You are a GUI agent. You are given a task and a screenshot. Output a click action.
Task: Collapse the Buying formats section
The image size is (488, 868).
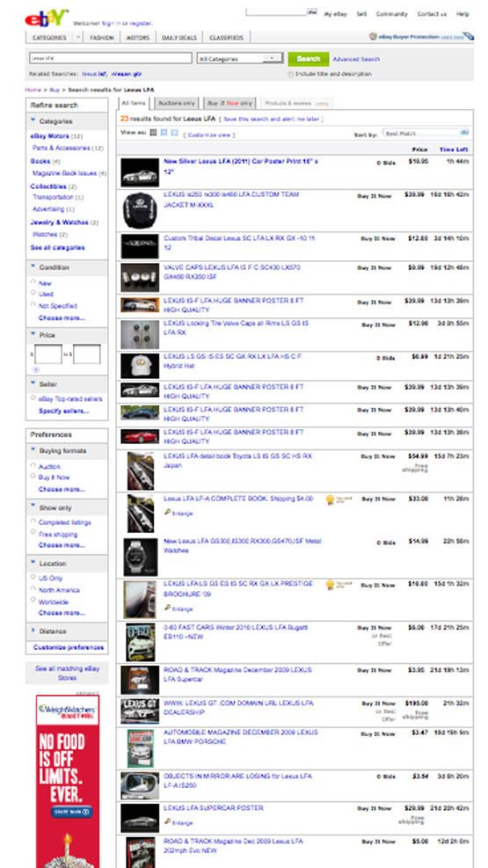coord(33,450)
